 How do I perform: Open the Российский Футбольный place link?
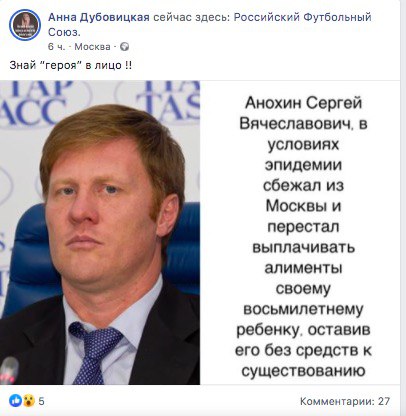pos(302,17)
